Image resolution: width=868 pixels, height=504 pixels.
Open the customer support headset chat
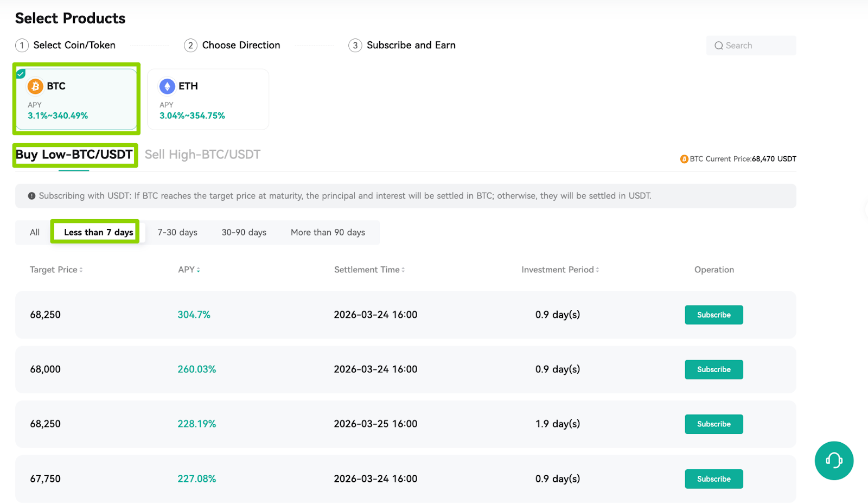(x=834, y=461)
